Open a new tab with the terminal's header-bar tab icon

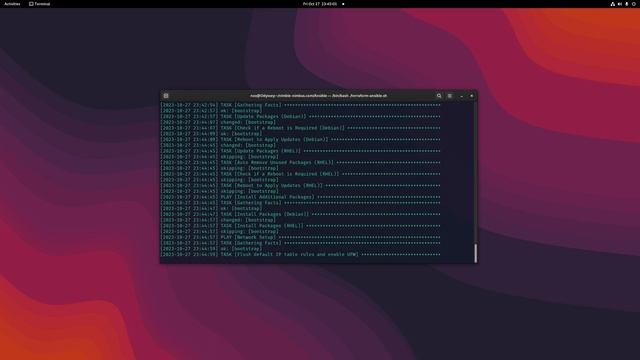(x=166, y=96)
